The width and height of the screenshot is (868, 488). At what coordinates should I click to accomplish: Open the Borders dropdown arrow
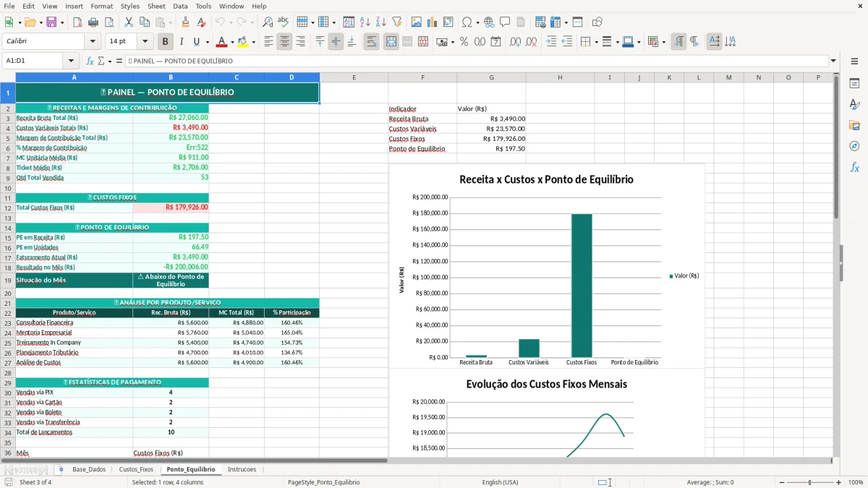click(x=595, y=42)
